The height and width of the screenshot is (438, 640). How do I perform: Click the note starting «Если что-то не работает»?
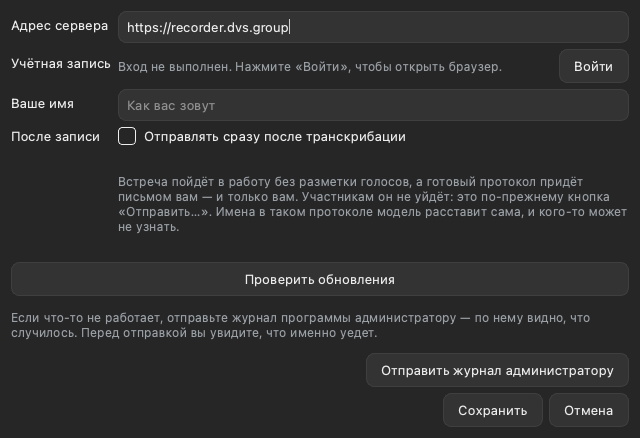pos(300,325)
